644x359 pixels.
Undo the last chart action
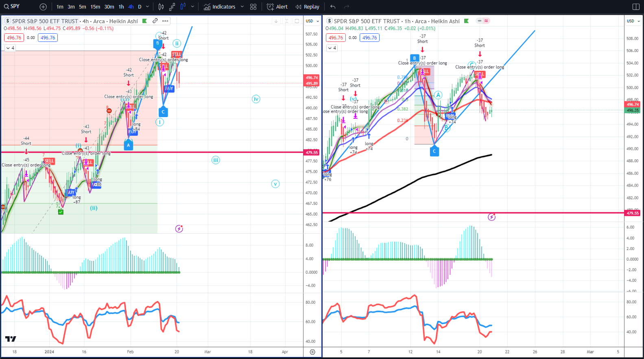click(x=333, y=7)
